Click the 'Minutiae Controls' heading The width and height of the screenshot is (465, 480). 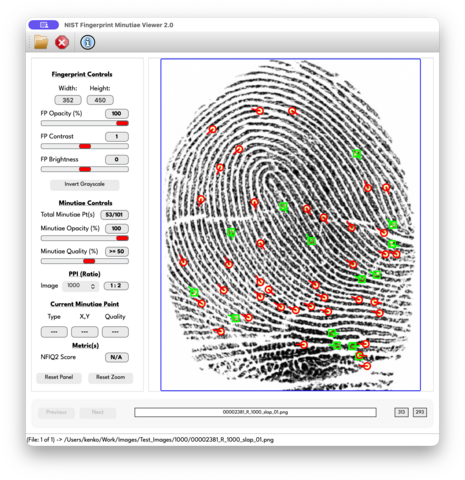coord(85,203)
